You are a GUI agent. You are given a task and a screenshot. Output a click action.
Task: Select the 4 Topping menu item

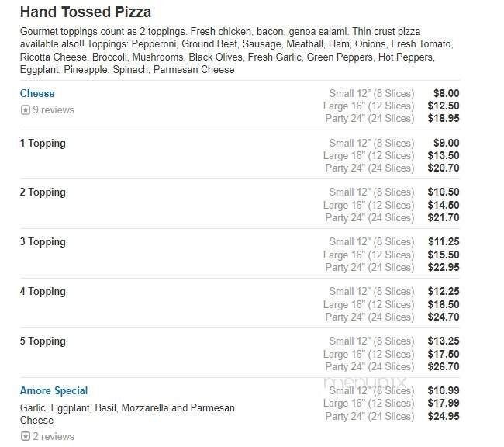43,292
